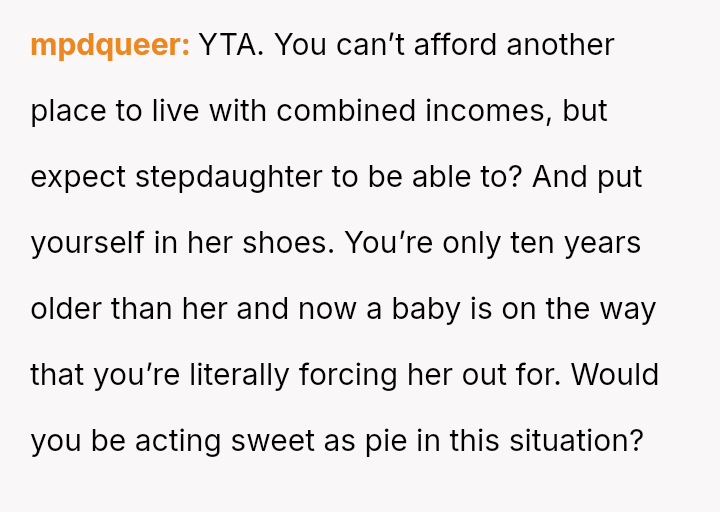The width and height of the screenshot is (720, 512).
Task: Click the word "pie" in the last line
Action: pyautogui.click(x=386, y=442)
